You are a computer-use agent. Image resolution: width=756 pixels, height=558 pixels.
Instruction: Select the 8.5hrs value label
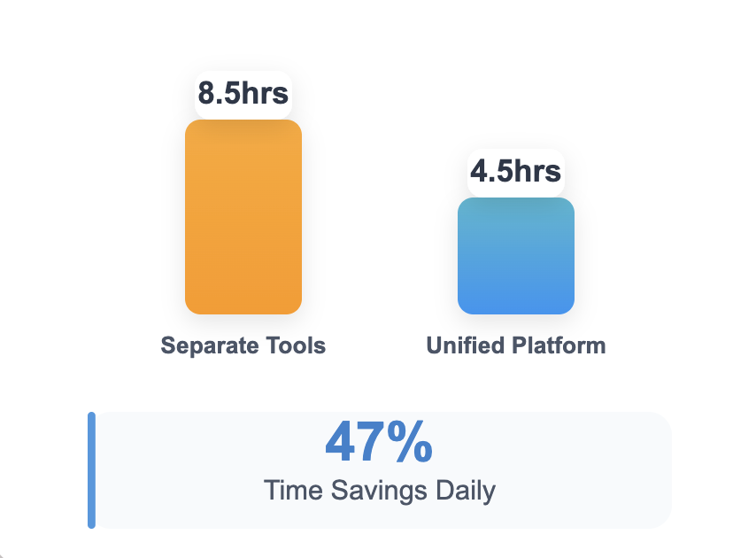coord(243,93)
